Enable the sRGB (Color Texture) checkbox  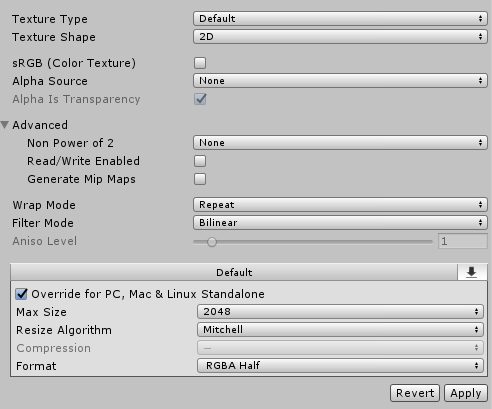tap(200, 63)
